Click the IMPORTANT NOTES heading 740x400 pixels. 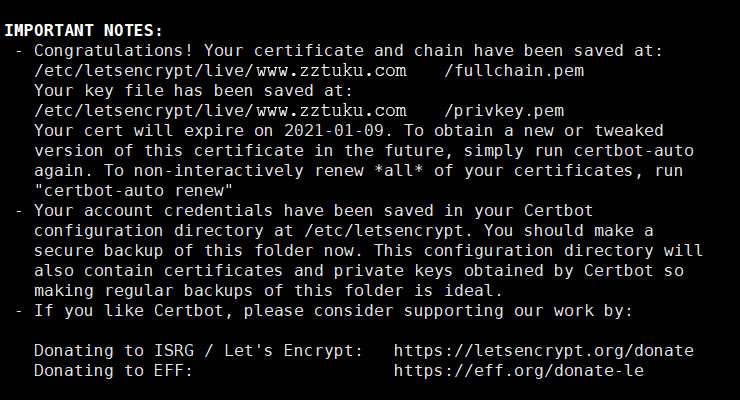pyautogui.click(x=84, y=30)
